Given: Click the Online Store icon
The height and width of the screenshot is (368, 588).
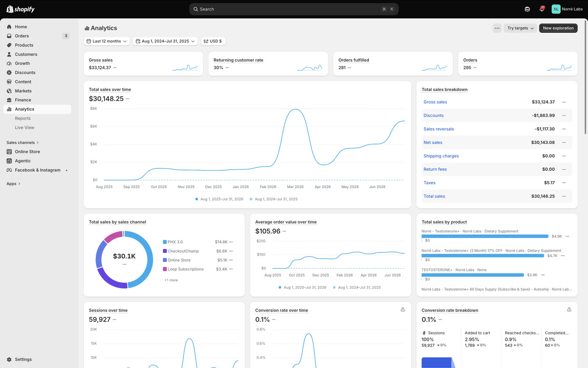Looking at the screenshot, I should point(9,152).
